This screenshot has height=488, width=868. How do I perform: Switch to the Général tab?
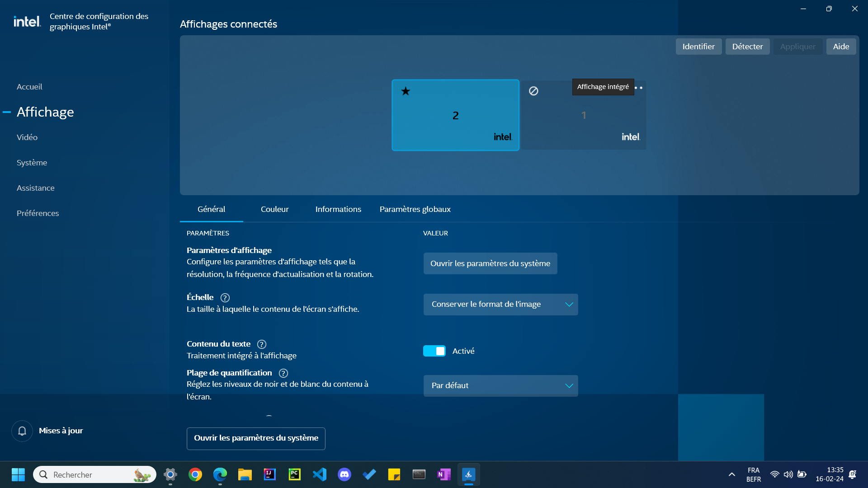point(211,210)
